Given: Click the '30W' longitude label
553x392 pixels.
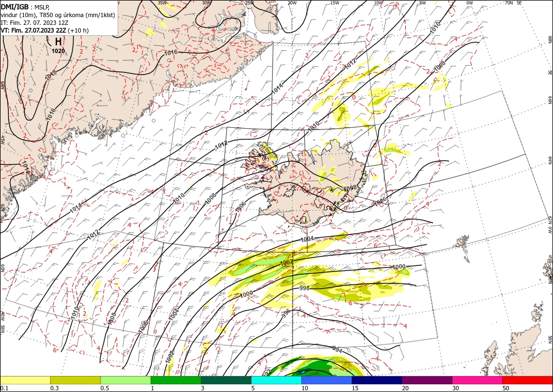Looking at the screenshot, I should [x=206, y=2].
